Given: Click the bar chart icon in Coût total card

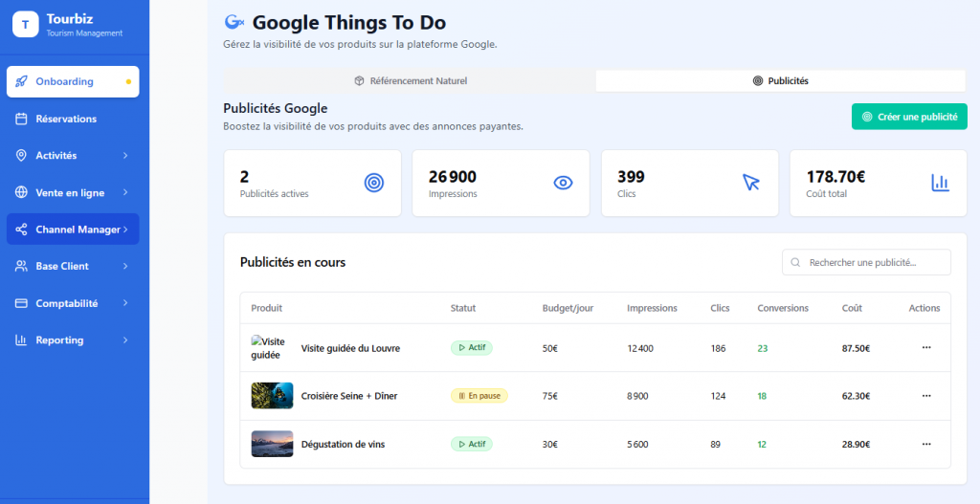Looking at the screenshot, I should coord(939,183).
